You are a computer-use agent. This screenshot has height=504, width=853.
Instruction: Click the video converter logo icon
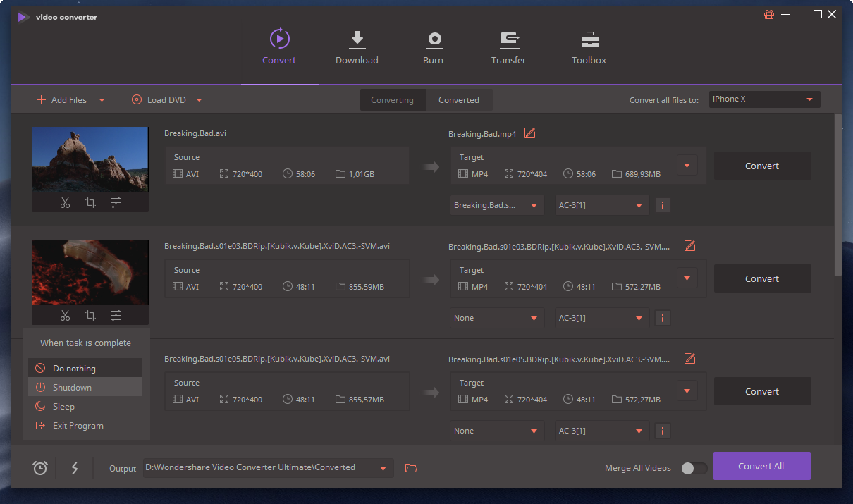[24, 17]
